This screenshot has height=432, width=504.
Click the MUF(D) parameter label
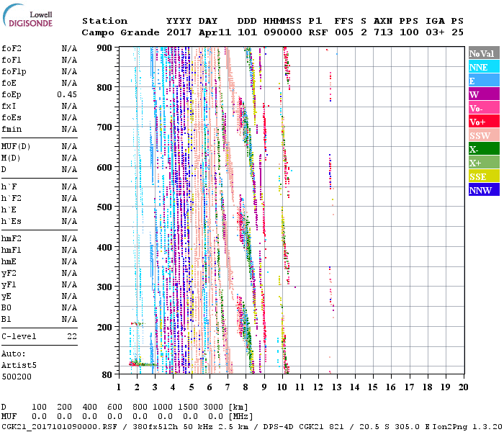(x=16, y=147)
